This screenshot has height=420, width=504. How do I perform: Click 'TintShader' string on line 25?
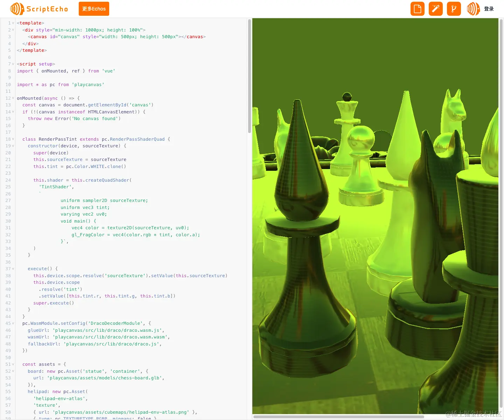point(55,187)
